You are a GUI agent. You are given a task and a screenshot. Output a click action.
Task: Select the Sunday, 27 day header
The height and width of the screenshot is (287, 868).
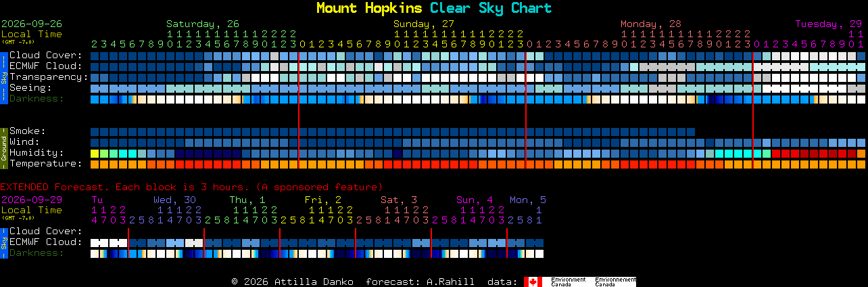424,24
